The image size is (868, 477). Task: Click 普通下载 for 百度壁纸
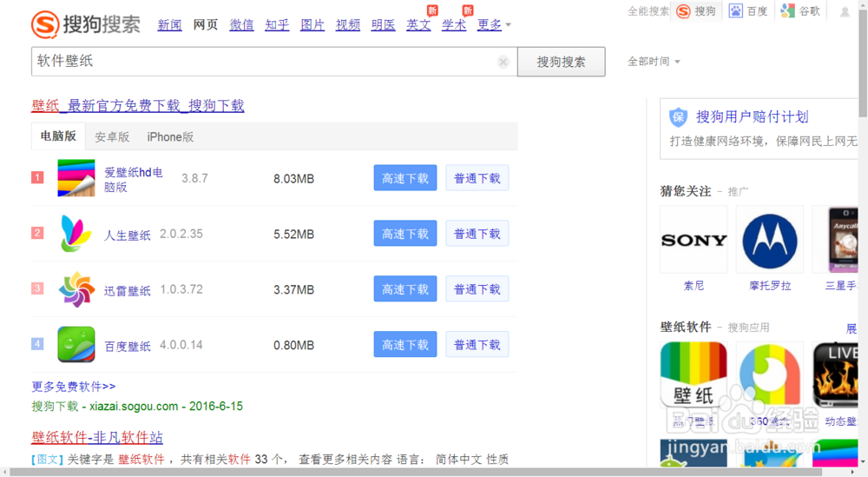(477, 344)
